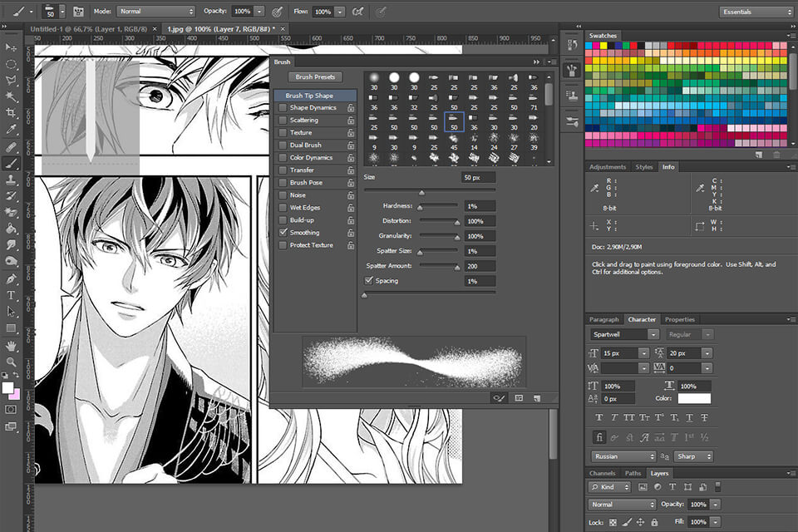Click the Faux Bold character style icon

click(598, 417)
